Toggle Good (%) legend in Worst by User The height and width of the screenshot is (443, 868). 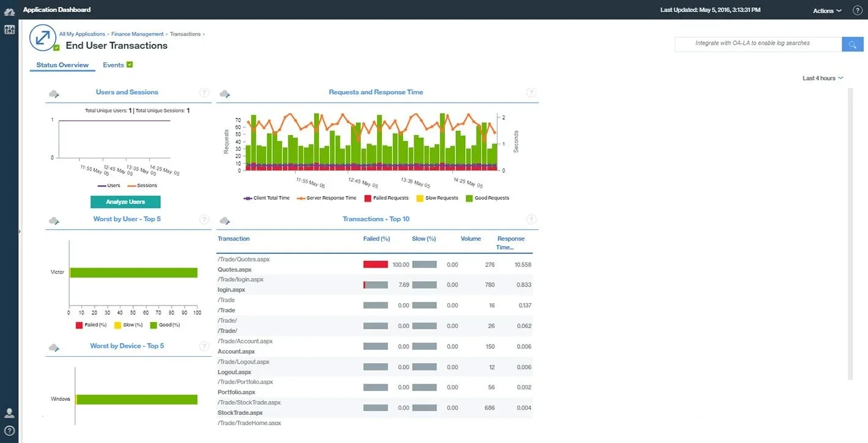165,325
